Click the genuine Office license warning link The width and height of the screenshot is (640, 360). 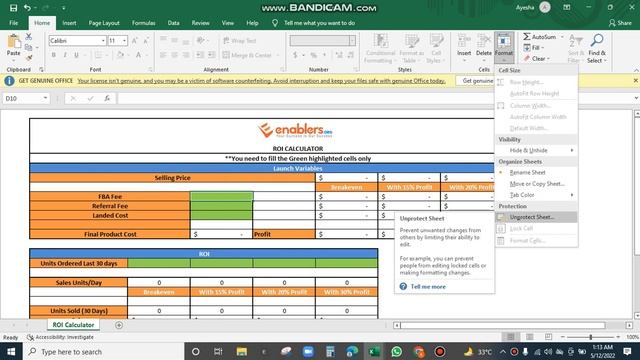[x=261, y=81]
